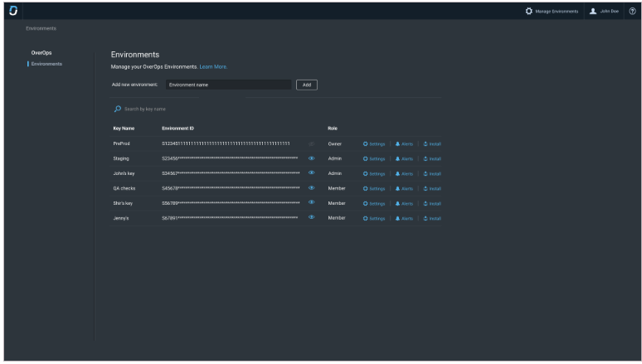Select the Staging key name
Image resolution: width=642 pixels, height=364 pixels.
click(121, 158)
